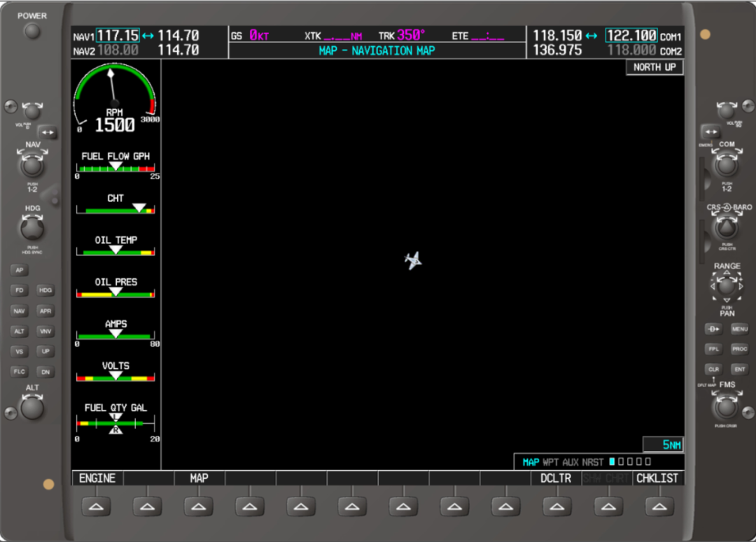Enable VNV vertical navigation mode
The width and height of the screenshot is (756, 542).
point(45,331)
